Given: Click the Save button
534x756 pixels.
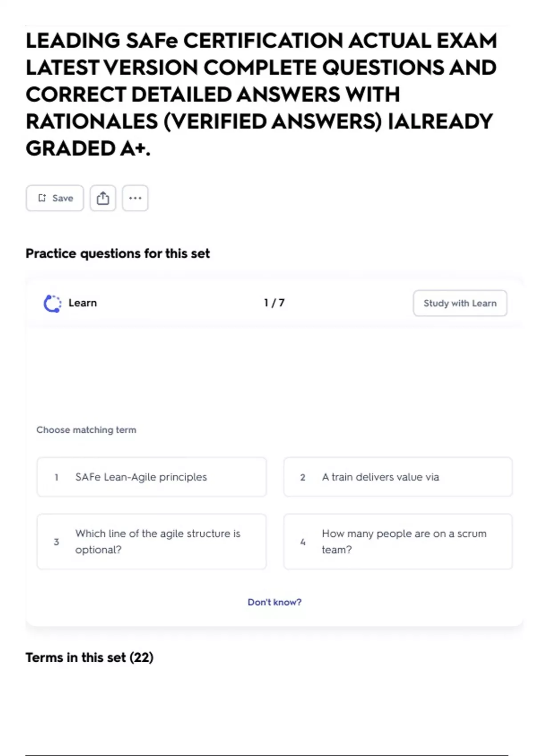Looking at the screenshot, I should click(x=55, y=198).
